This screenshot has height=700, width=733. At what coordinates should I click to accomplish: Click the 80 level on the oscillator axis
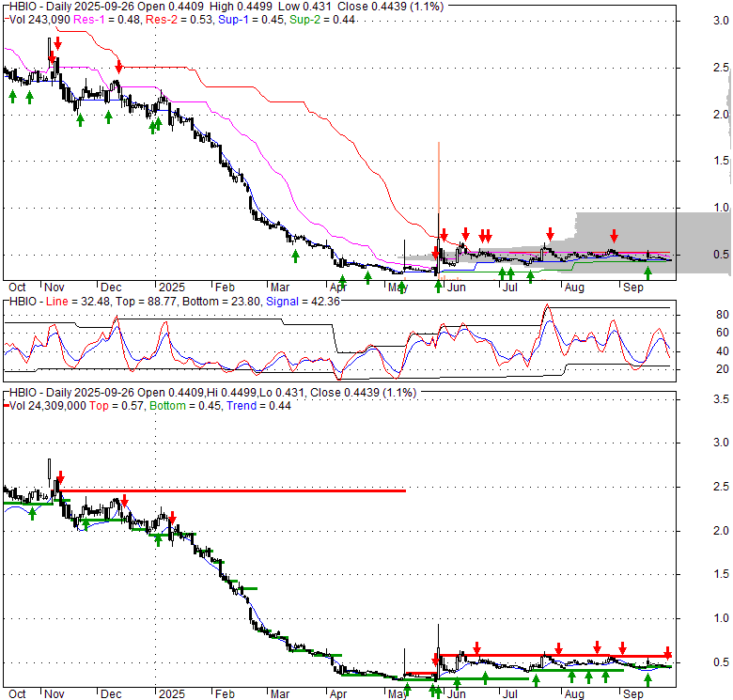[x=723, y=315]
